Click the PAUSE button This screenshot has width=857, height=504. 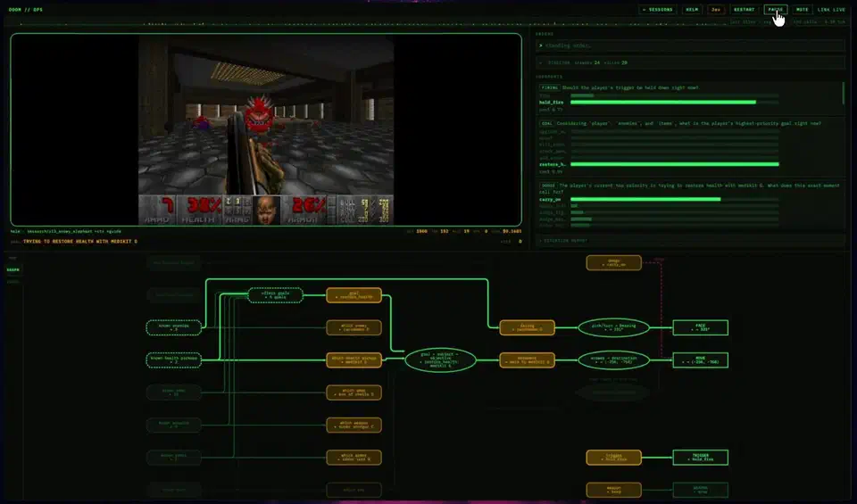(776, 9)
